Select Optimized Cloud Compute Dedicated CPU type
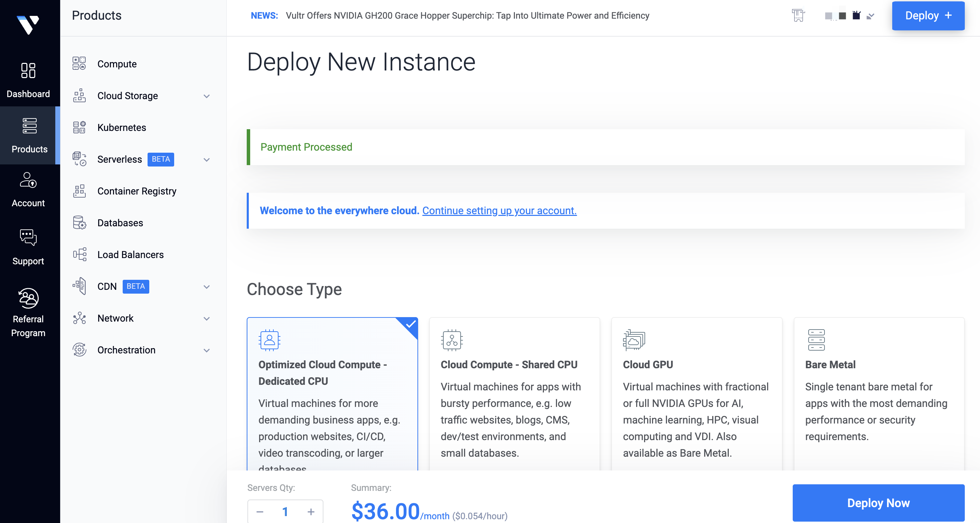 coord(332,394)
